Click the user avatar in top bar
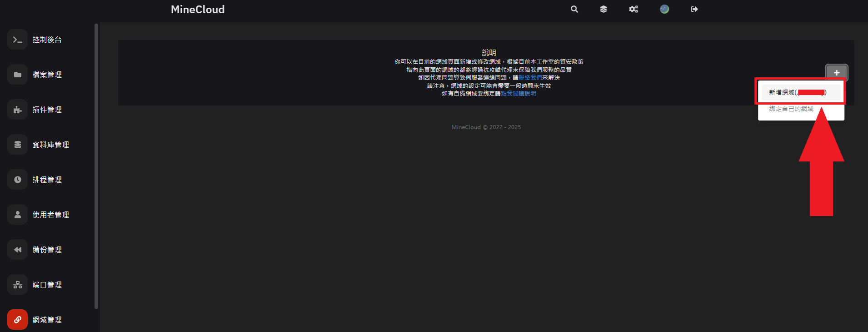The height and width of the screenshot is (332, 868). click(x=664, y=9)
